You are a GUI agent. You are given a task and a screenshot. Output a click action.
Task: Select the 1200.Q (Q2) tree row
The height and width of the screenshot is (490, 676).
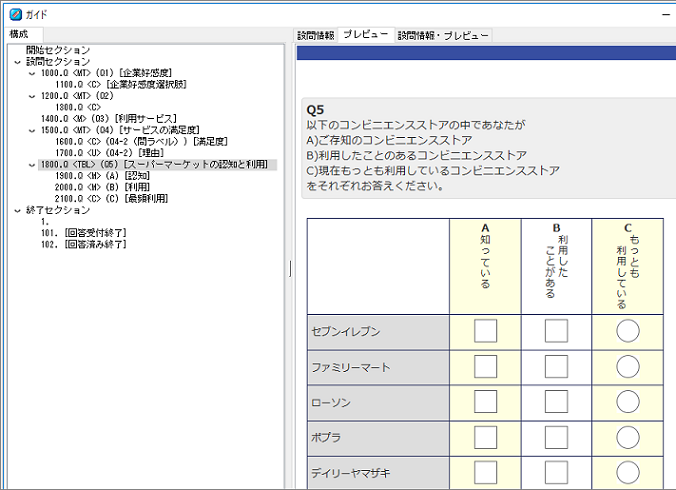tap(77, 96)
